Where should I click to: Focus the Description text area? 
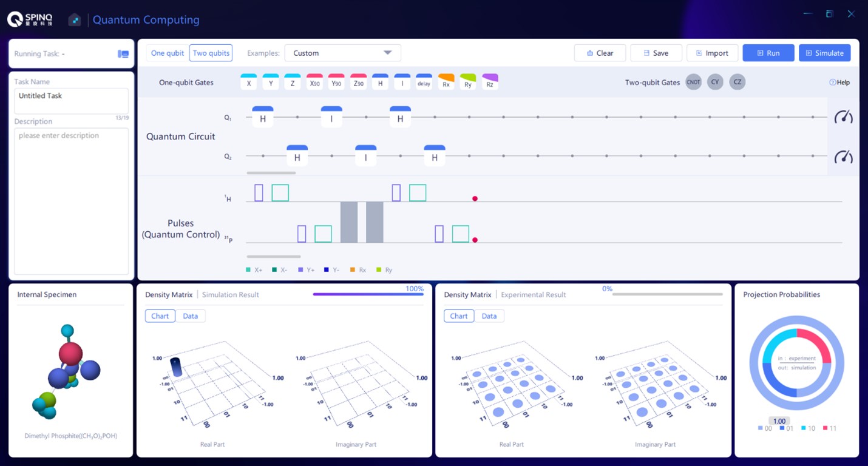(x=72, y=201)
